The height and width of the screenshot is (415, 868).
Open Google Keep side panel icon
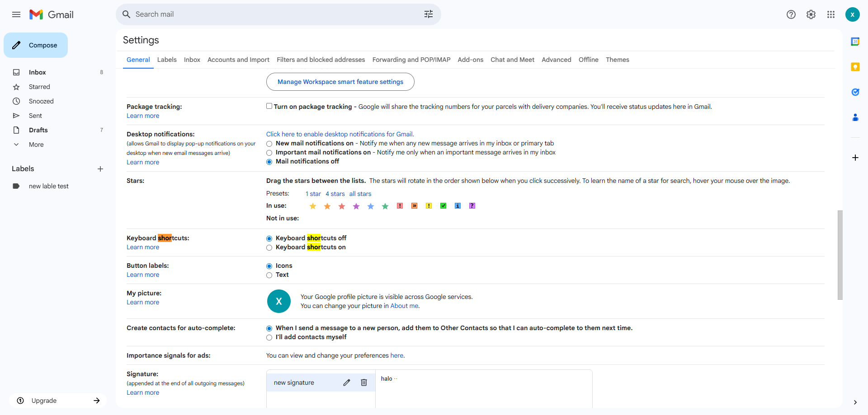(x=855, y=67)
